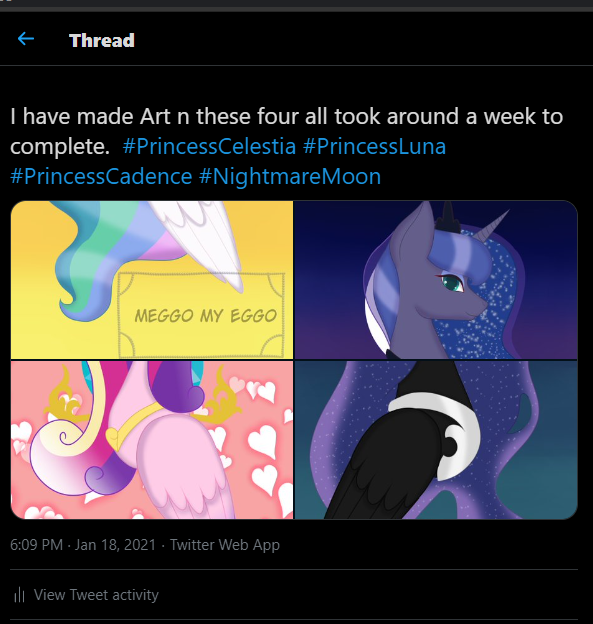The height and width of the screenshot is (624, 593).
Task: Open the #PrincessCelestia hashtag
Action: (x=209, y=146)
